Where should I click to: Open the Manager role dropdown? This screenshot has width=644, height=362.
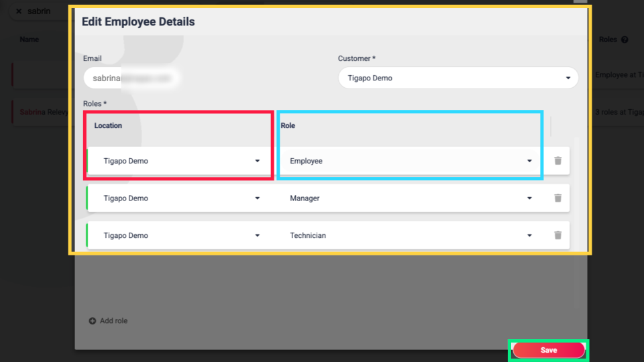point(409,198)
